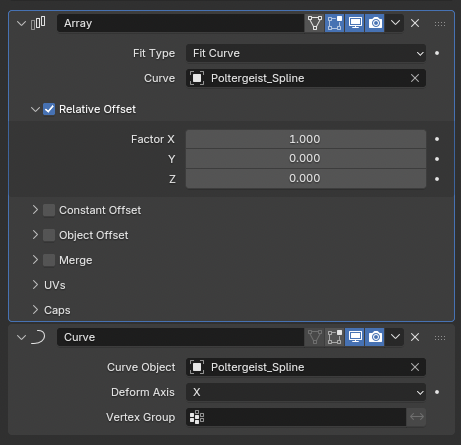Click the Factor X value slider
This screenshot has height=445, width=461.
[306, 139]
